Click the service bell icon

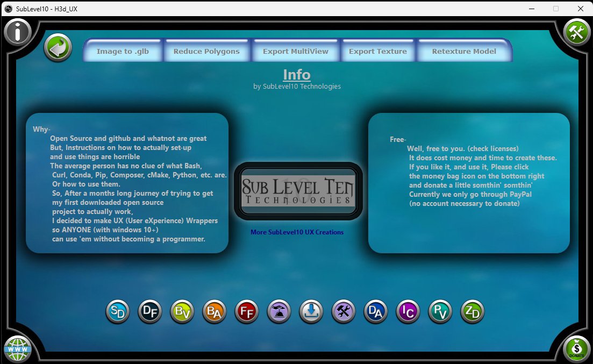point(279,311)
